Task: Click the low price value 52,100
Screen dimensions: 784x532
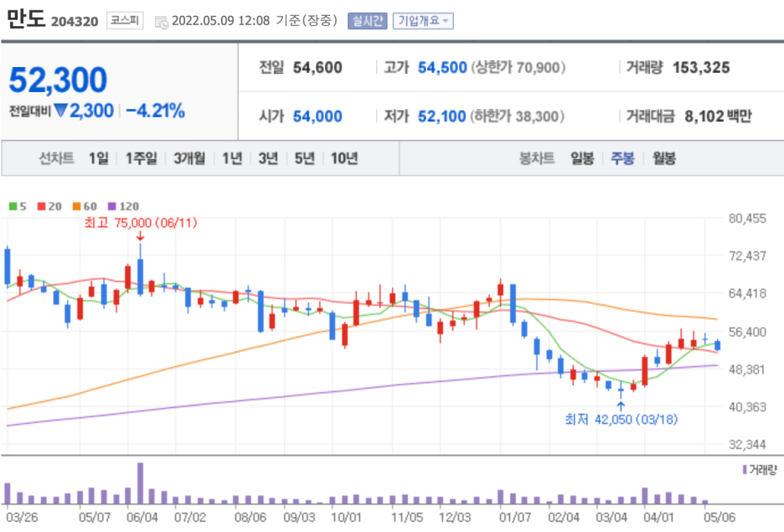Action: coord(442,116)
